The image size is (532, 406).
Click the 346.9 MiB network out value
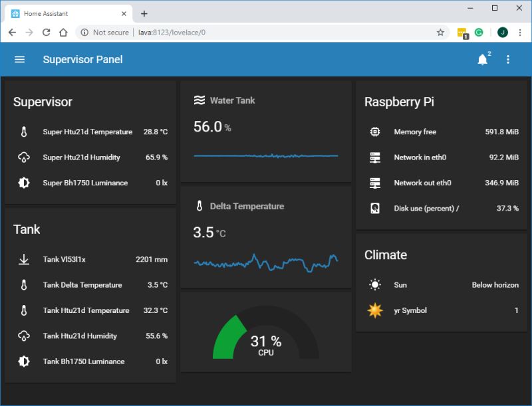tap(502, 183)
